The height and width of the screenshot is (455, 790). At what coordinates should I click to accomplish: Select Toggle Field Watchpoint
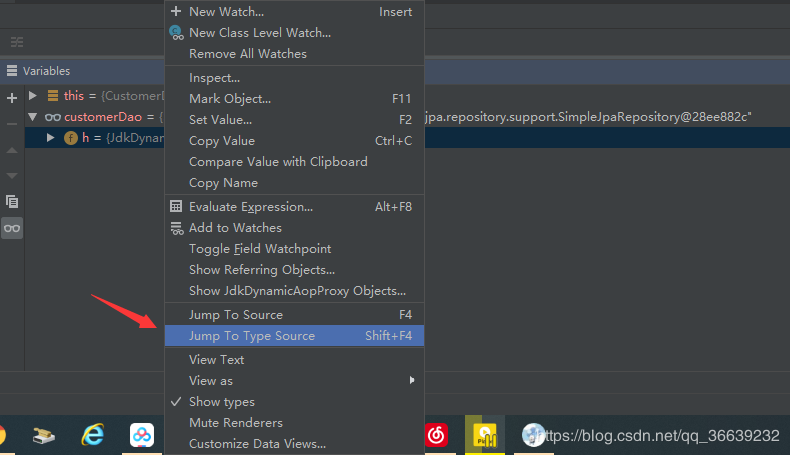(294, 249)
